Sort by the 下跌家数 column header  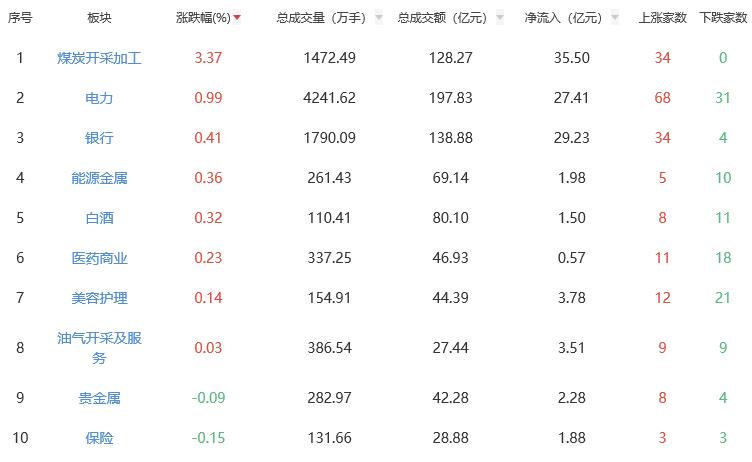click(722, 18)
